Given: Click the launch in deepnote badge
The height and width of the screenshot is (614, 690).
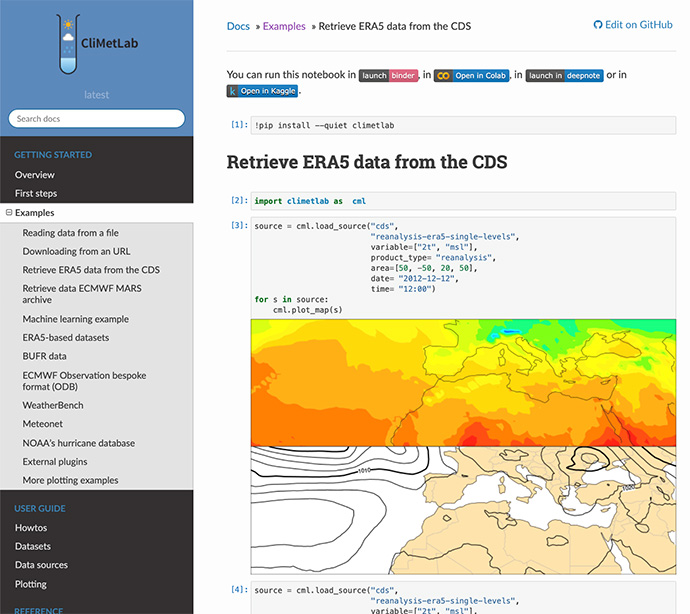Looking at the screenshot, I should pyautogui.click(x=565, y=76).
